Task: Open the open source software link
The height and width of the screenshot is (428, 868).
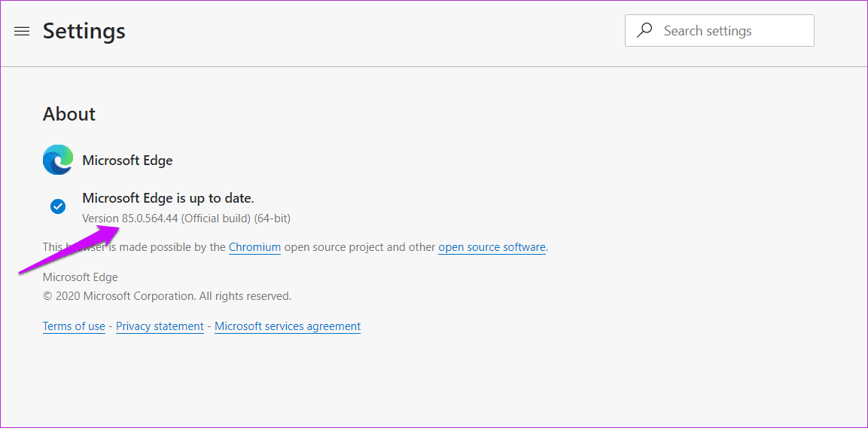Action: coord(492,247)
